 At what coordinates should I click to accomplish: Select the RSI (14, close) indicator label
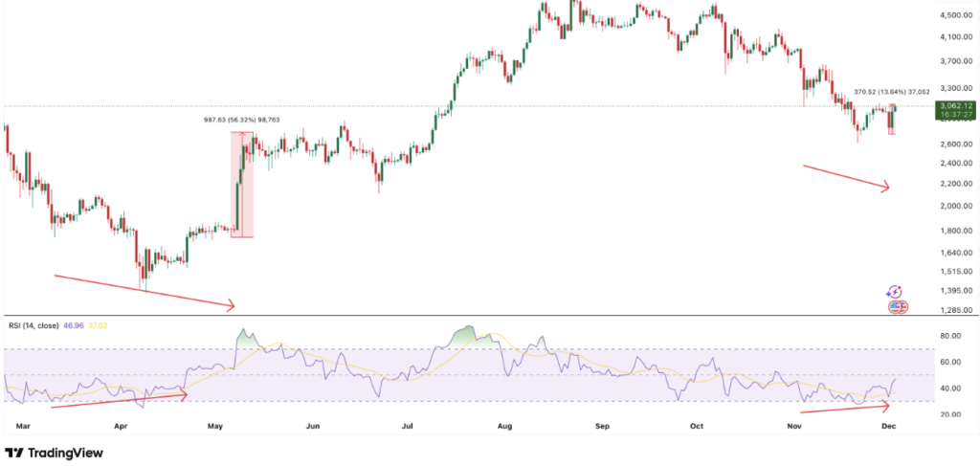click(33, 325)
